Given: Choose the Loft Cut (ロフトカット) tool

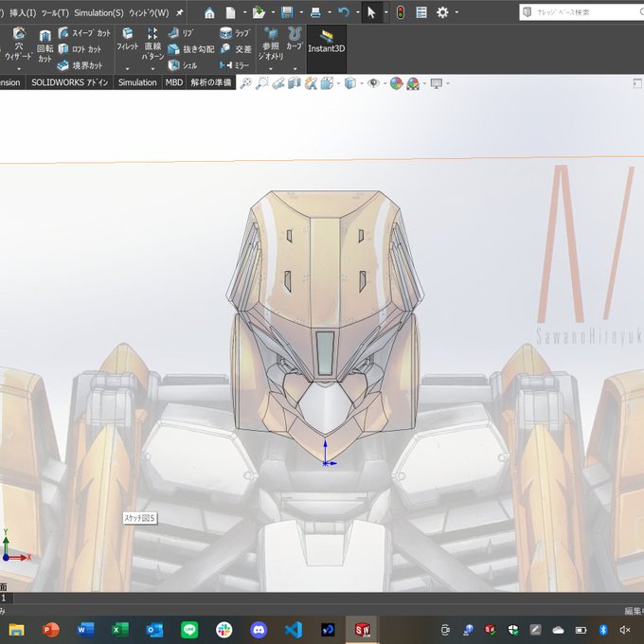Looking at the screenshot, I should click(80, 49).
